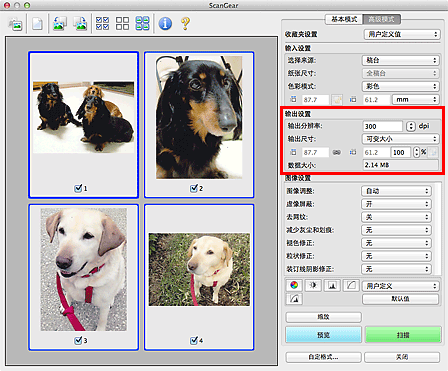Image resolution: width=448 pixels, height=371 pixels.
Task: Click the input orientation switch button
Action: (x=337, y=99)
